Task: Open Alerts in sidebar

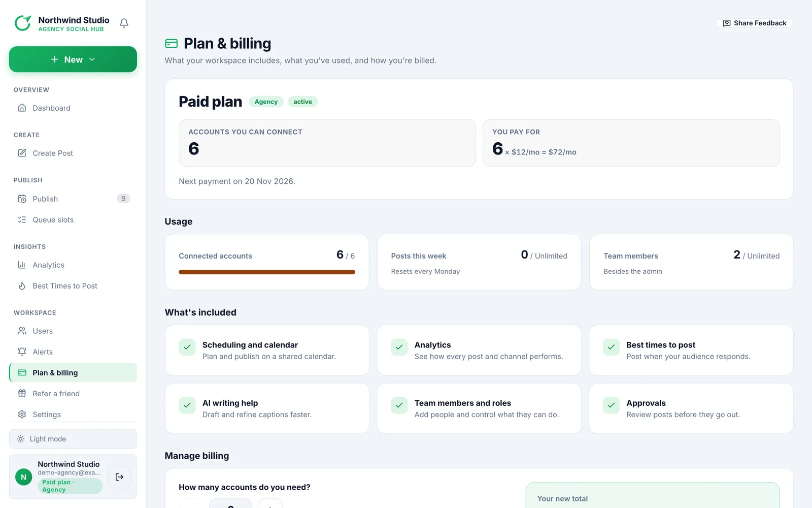Action: (x=73, y=352)
